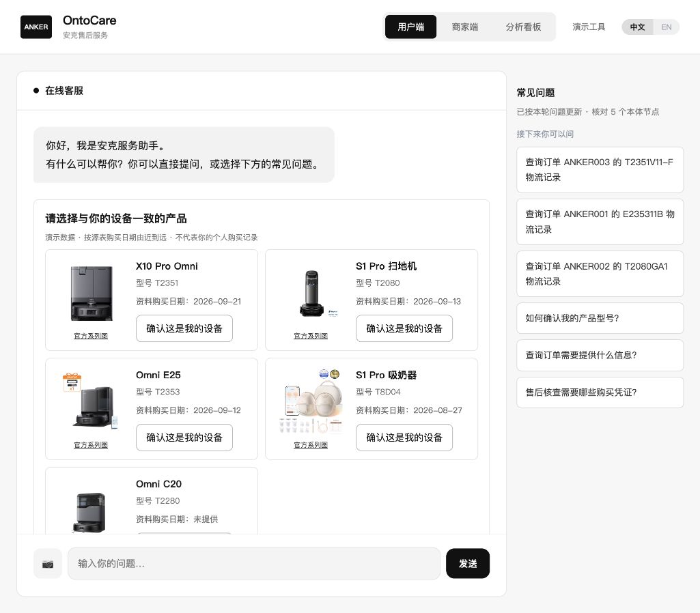700x613 pixels.
Task: Switch language to EN
Action: [666, 27]
